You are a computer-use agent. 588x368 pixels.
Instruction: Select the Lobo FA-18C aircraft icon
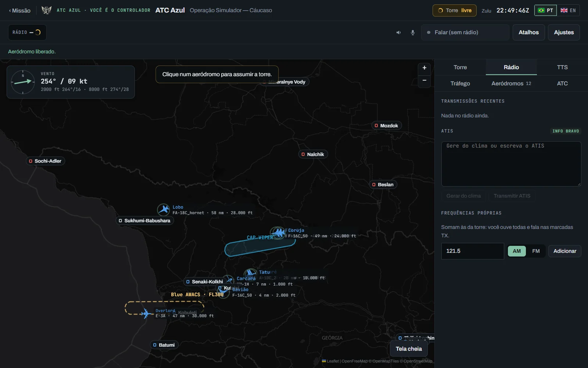click(164, 210)
